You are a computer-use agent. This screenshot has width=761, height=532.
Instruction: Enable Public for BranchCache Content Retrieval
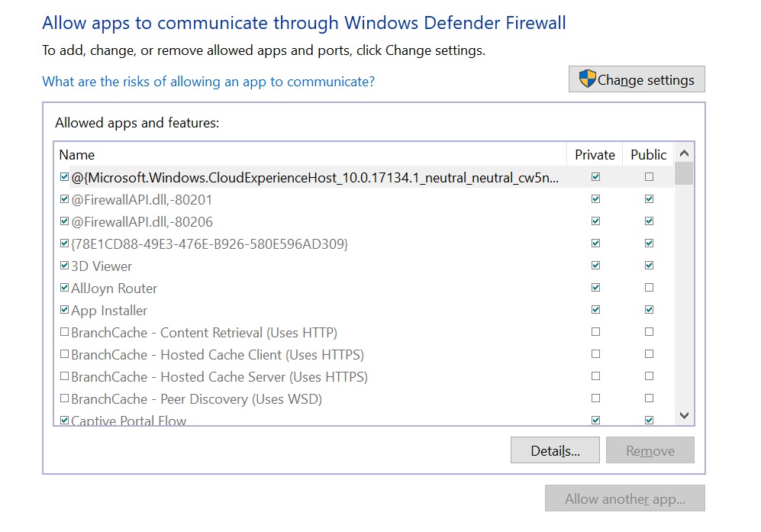649,331
